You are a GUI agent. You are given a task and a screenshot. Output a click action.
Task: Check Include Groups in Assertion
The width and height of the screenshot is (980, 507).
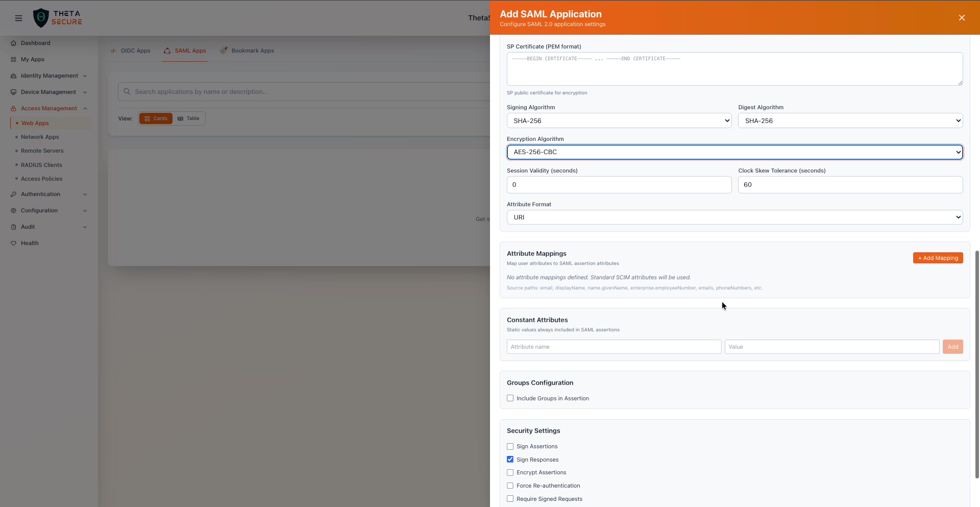[510, 398]
